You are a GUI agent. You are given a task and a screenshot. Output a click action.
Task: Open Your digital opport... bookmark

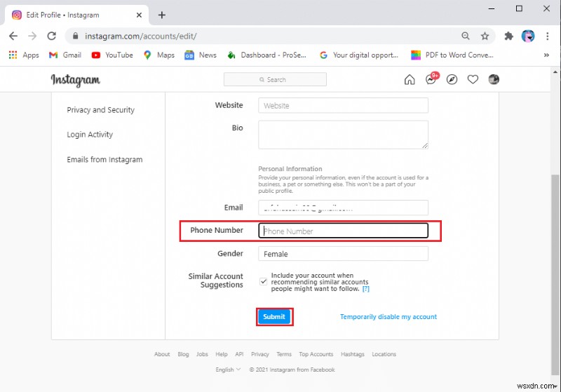point(359,55)
